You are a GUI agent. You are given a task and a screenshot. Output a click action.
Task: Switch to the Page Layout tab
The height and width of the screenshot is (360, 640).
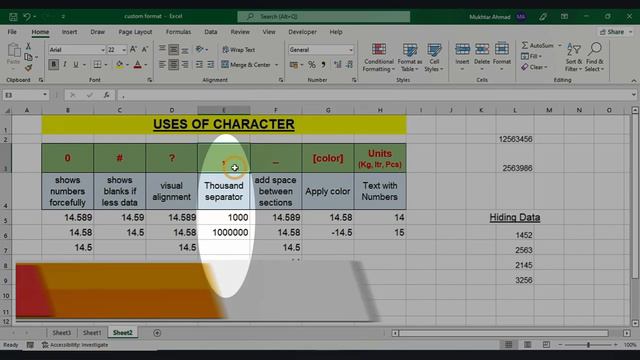pos(135,32)
